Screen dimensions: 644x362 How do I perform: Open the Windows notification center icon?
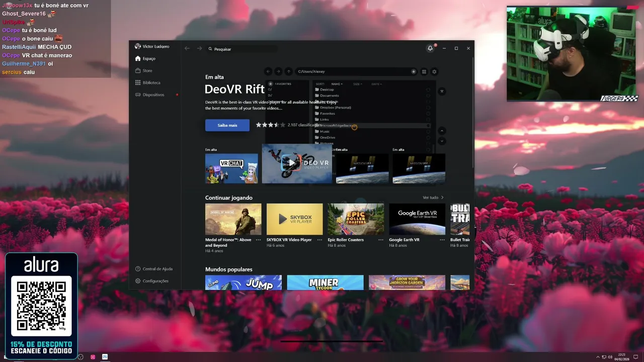click(635, 357)
